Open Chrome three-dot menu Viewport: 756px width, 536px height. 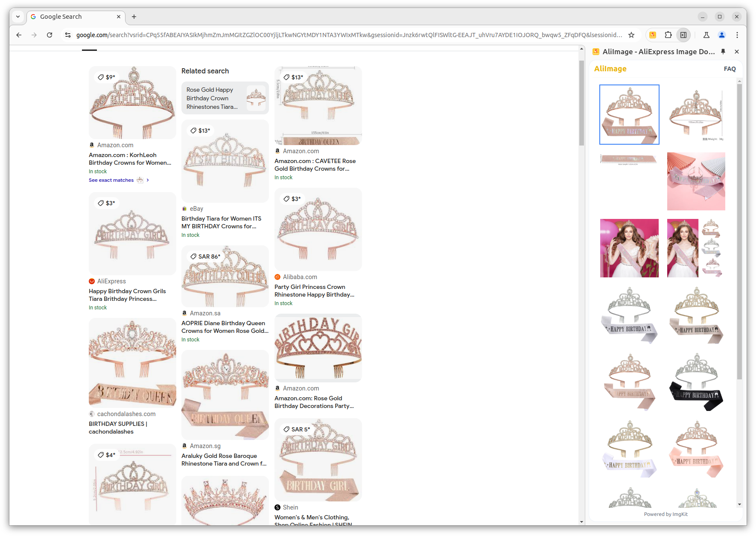(x=737, y=35)
